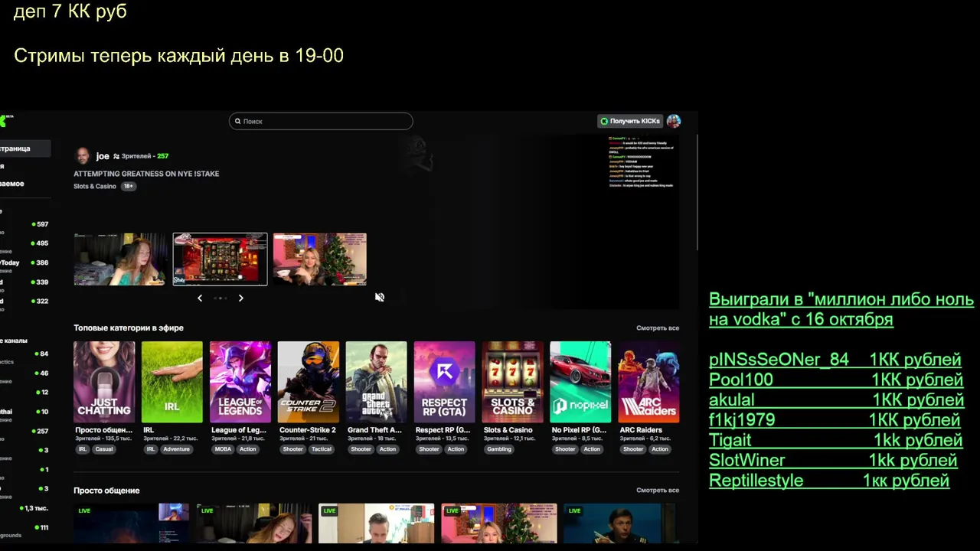Click the Получить KICKs button
This screenshot has width=980, height=551.
pos(629,121)
